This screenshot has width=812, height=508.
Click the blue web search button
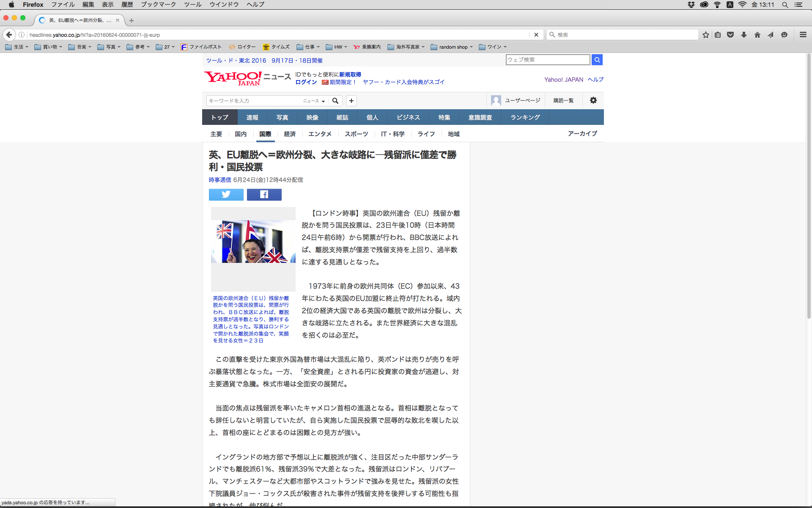(597, 60)
